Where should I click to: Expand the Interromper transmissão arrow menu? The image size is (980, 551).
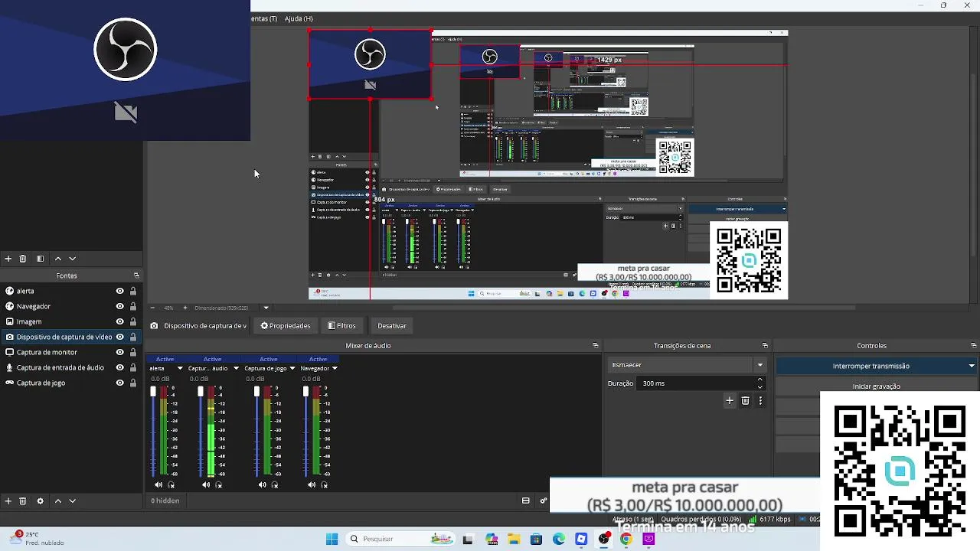pos(972,366)
